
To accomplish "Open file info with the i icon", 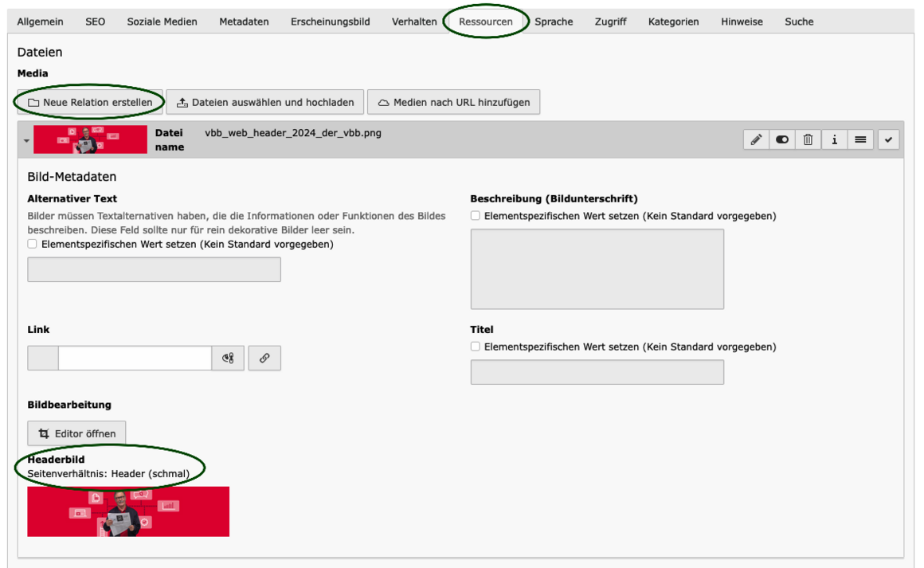I will (x=835, y=139).
